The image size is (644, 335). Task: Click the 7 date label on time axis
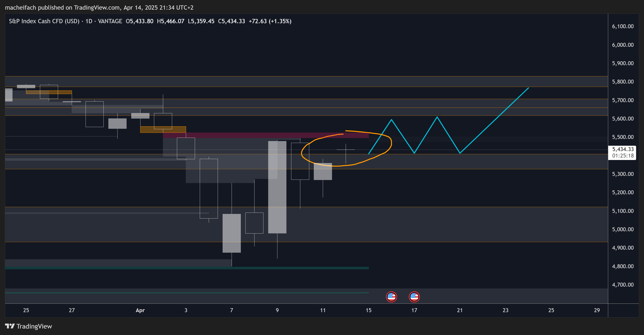tap(232, 310)
